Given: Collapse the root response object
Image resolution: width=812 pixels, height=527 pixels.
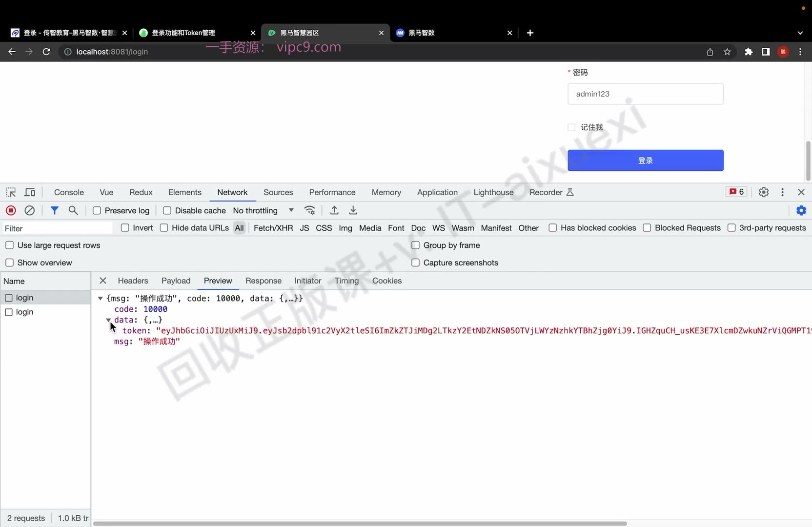Looking at the screenshot, I should (100, 298).
